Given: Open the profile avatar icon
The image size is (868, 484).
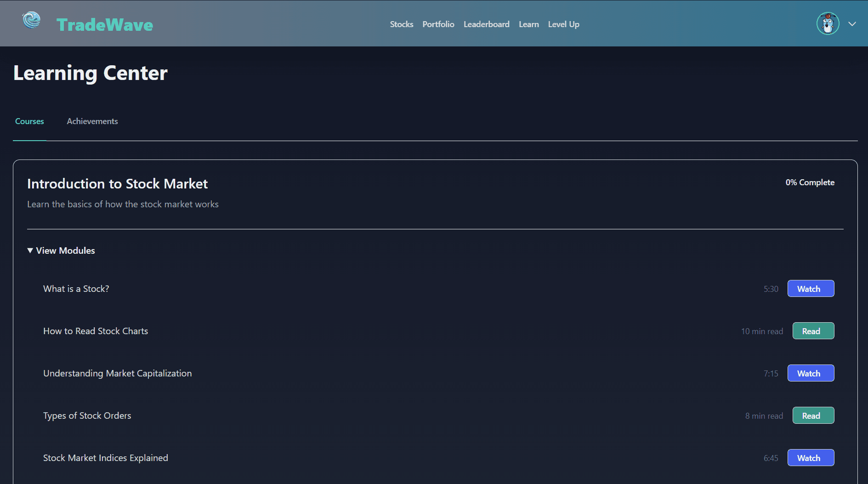Looking at the screenshot, I should tap(828, 23).
